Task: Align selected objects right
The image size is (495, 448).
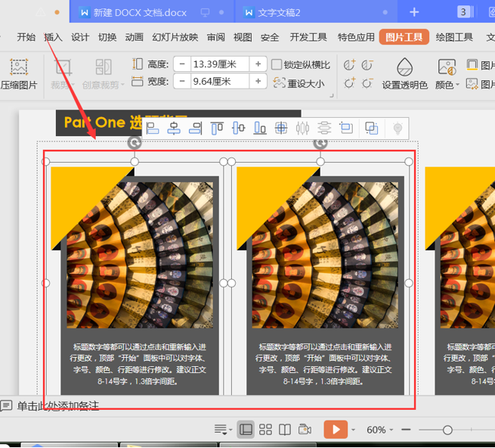Action: (195, 128)
